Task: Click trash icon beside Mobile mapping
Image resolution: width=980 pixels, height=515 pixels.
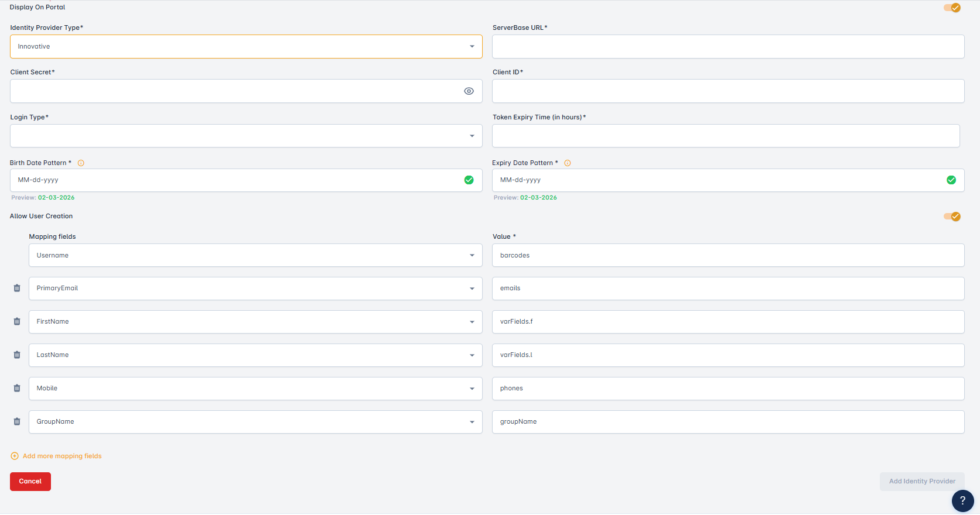Action: (17, 389)
